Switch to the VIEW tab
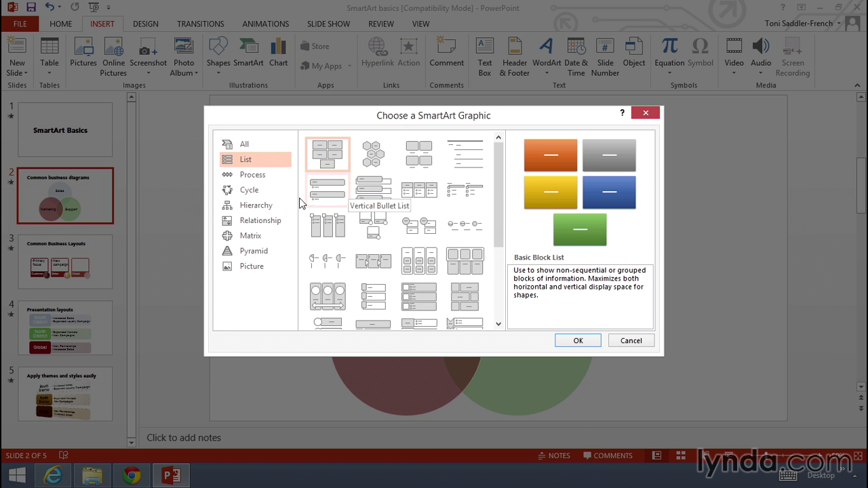 420,24
